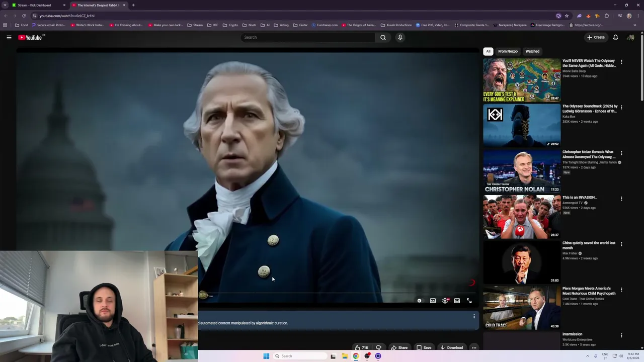Seek using the video progress bar
644x362 pixels.
tap(337, 294)
